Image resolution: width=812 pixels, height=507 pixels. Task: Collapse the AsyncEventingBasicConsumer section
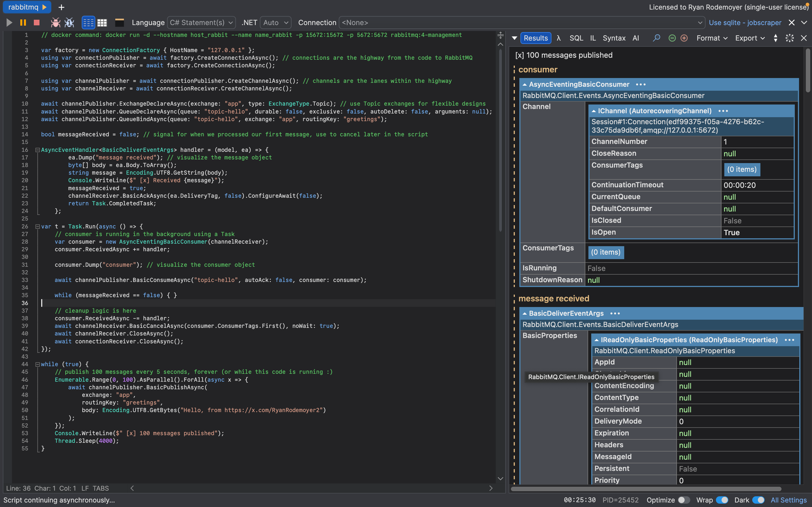[524, 84]
